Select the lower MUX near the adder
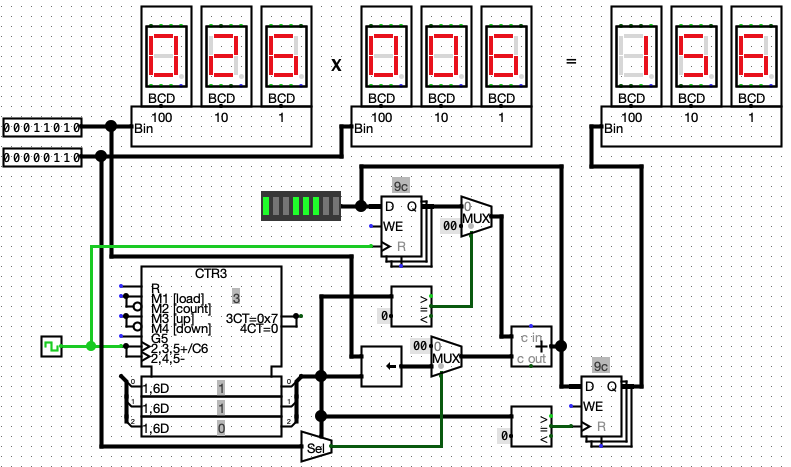Screen dimensions: 791x467 pyautogui.click(x=446, y=357)
